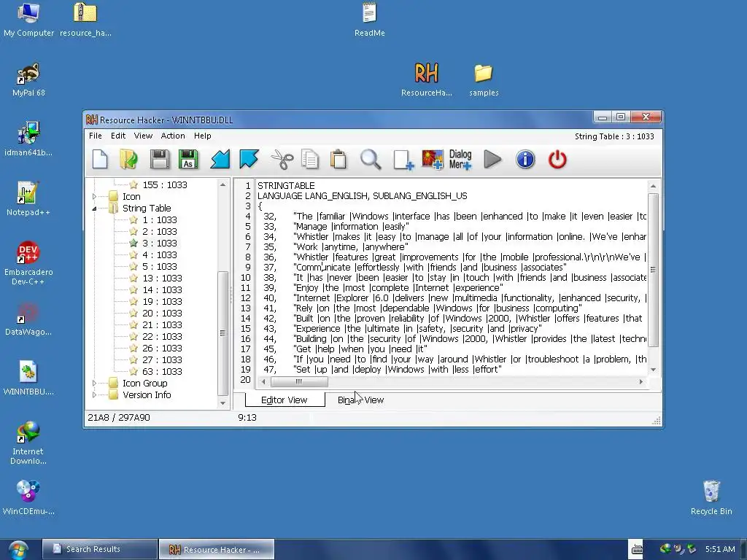Paste using the clipboard toolbar icon
The image size is (747, 560).
coord(338,160)
